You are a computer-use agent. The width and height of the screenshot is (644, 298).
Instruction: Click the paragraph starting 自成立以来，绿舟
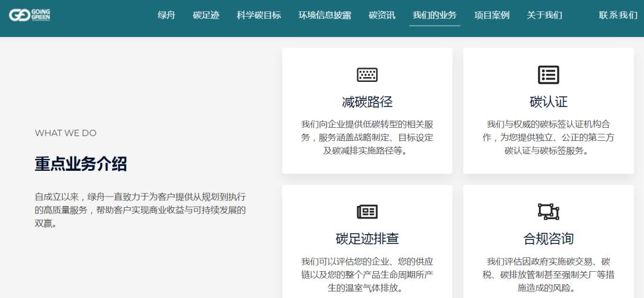pyautogui.click(x=140, y=210)
